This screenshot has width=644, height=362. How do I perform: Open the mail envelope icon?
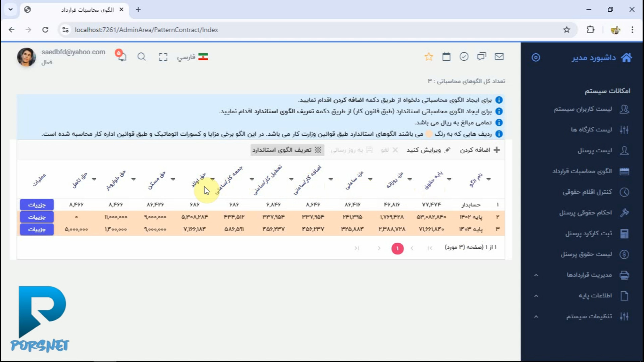pos(499,57)
